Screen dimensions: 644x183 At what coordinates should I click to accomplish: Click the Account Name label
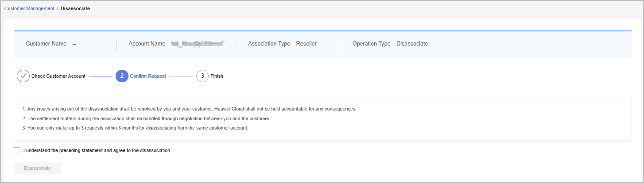pos(147,44)
